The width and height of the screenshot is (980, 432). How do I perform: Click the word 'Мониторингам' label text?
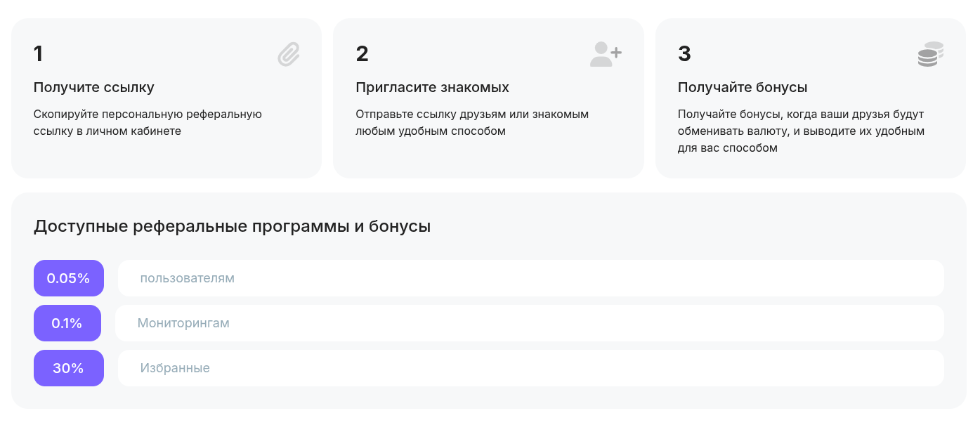(x=183, y=323)
